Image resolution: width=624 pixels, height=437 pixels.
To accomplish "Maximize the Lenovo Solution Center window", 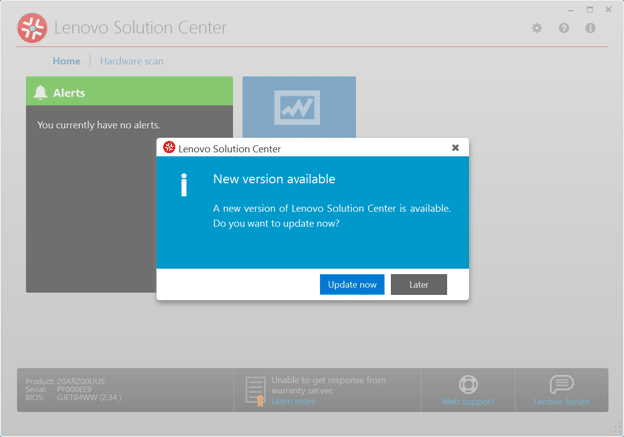I will pyautogui.click(x=590, y=10).
